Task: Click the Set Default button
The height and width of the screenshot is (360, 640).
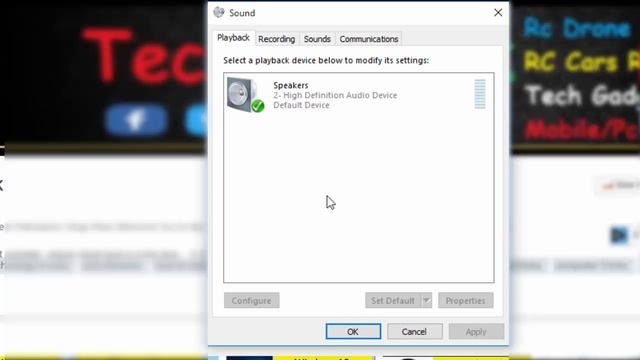Action: point(393,300)
